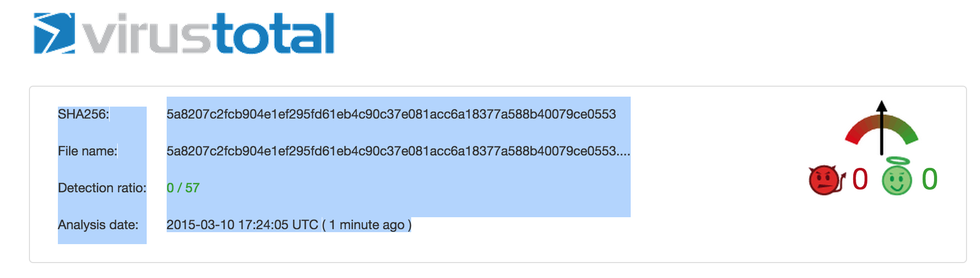
Task: Click the 2015-03-10 17:24:05 UTC timestamp
Action: (242, 225)
